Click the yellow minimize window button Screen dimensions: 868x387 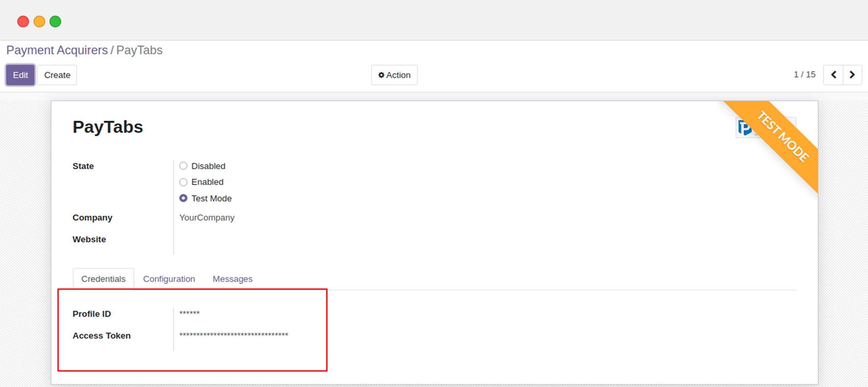[x=39, y=21]
